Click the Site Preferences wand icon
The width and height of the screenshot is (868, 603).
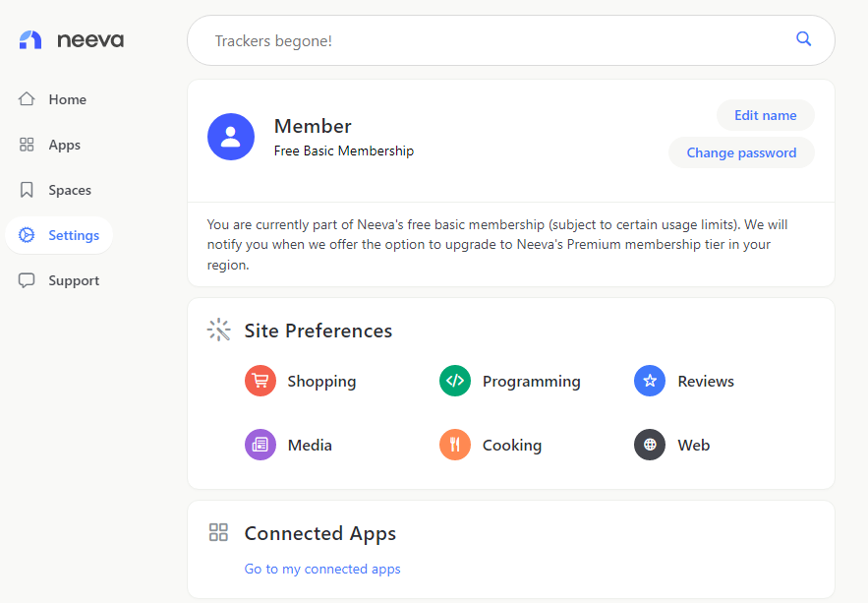tap(218, 330)
